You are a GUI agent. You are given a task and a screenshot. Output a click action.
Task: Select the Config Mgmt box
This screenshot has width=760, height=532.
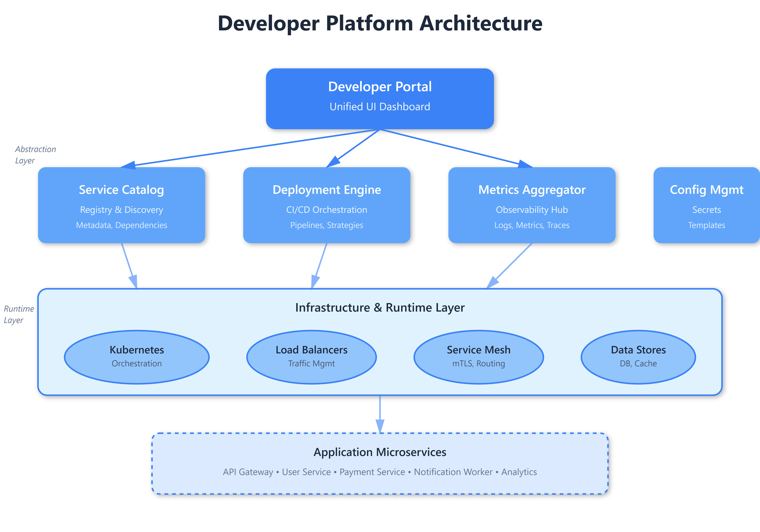pos(707,205)
